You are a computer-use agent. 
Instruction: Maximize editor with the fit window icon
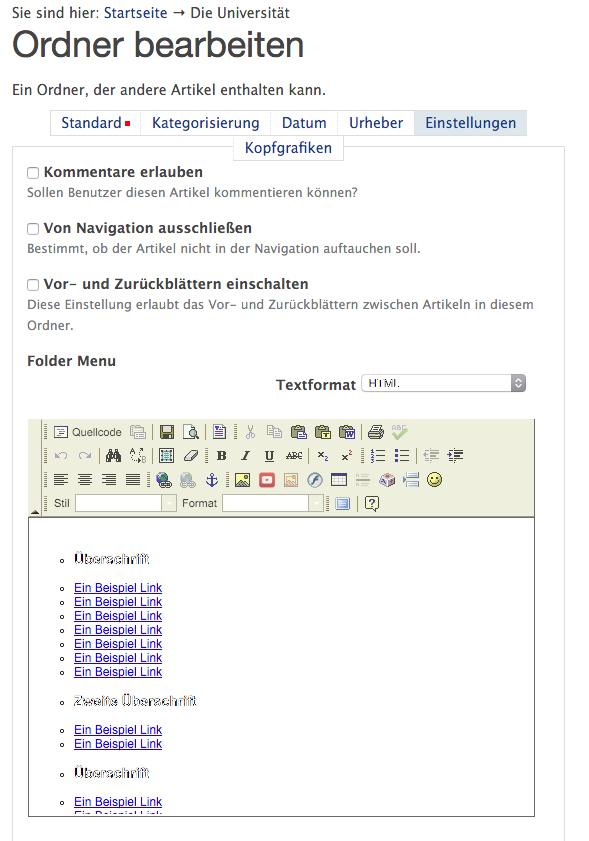[x=342, y=503]
